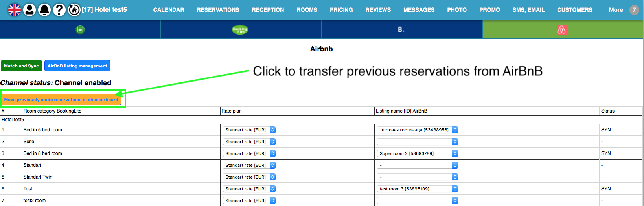Screen dimensions: 644x206
Task: Open the MESSAGES menu
Action: tap(419, 10)
